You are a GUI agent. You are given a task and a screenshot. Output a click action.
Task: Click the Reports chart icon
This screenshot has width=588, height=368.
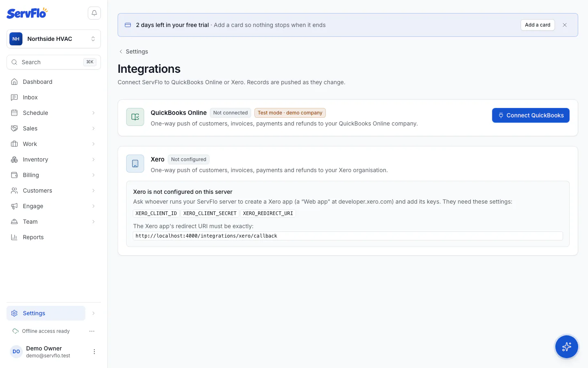coord(14,237)
